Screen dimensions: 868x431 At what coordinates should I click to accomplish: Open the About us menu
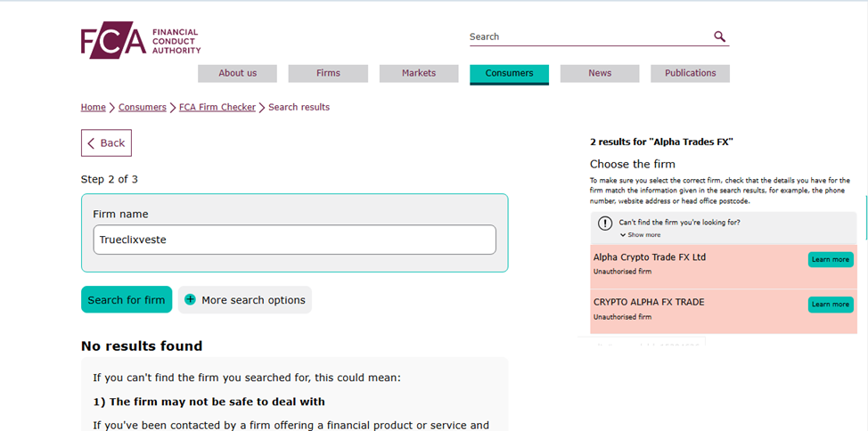[237, 74]
